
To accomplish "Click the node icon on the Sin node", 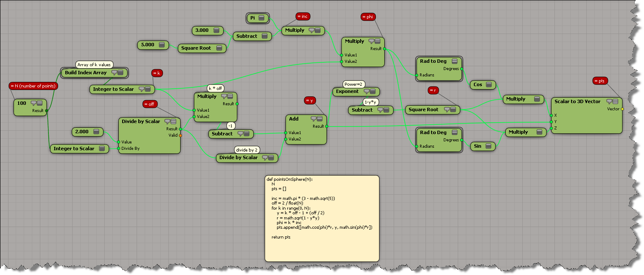I will [488, 146].
